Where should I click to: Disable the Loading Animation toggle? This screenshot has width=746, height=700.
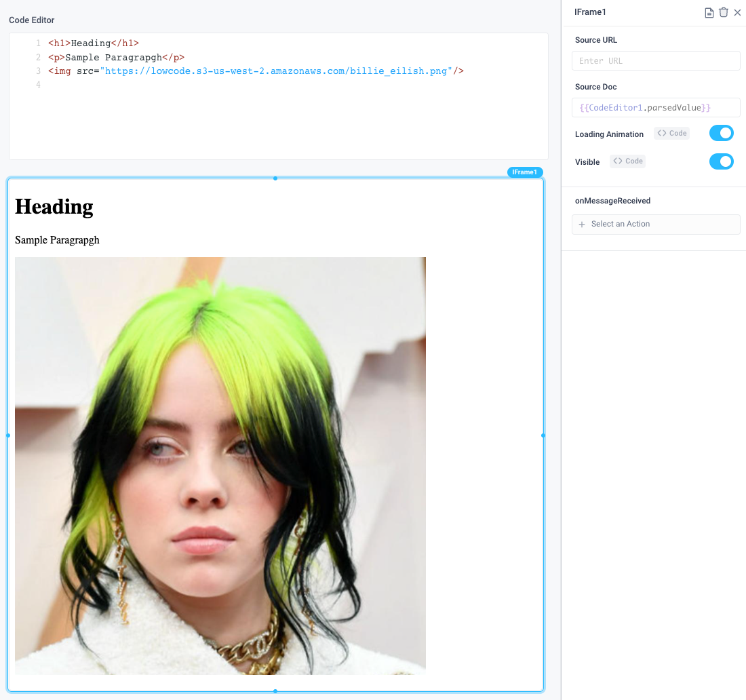[721, 133]
